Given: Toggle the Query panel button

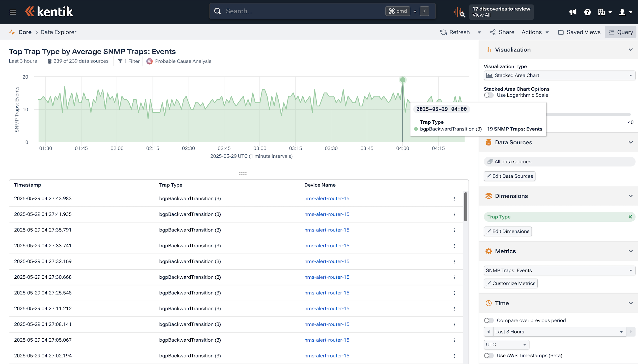Looking at the screenshot, I should (x=621, y=32).
